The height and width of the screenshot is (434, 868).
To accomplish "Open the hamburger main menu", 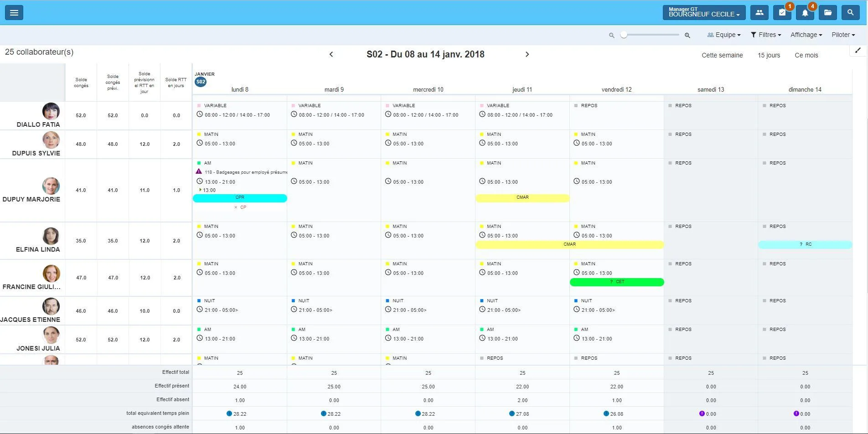I will 14,13.
